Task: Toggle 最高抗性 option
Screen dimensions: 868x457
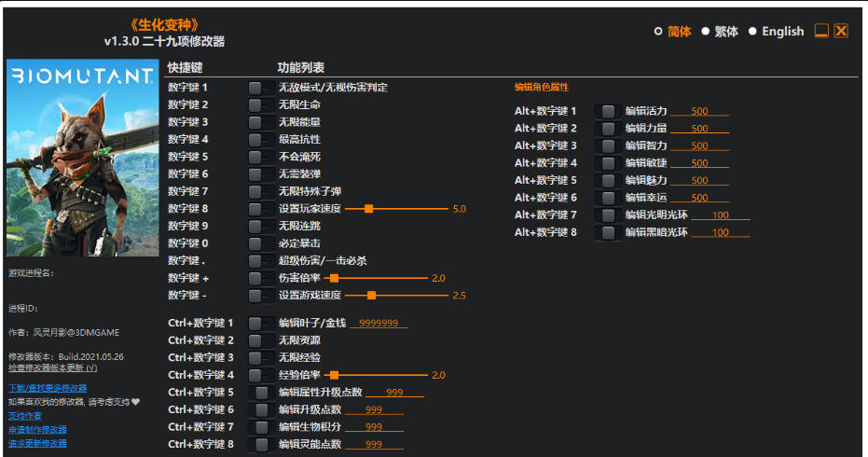Action: pyautogui.click(x=261, y=140)
